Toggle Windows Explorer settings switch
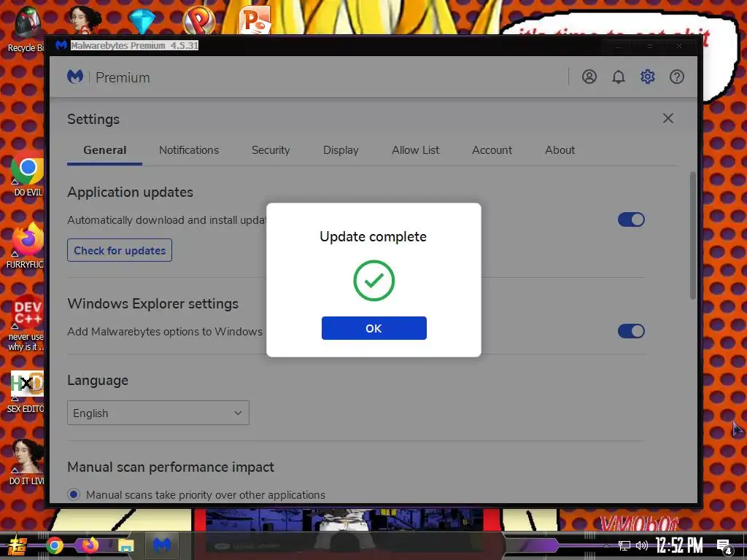Screen dimensions: 747x560 [631, 331]
